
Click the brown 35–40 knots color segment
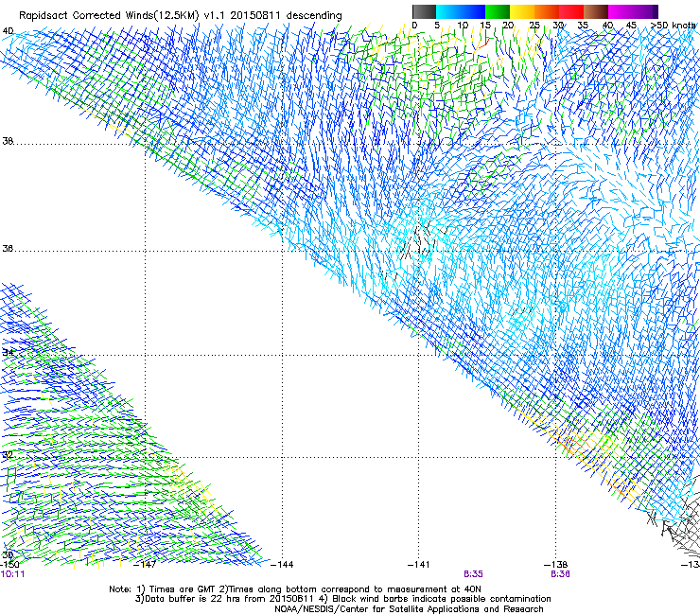click(596, 11)
